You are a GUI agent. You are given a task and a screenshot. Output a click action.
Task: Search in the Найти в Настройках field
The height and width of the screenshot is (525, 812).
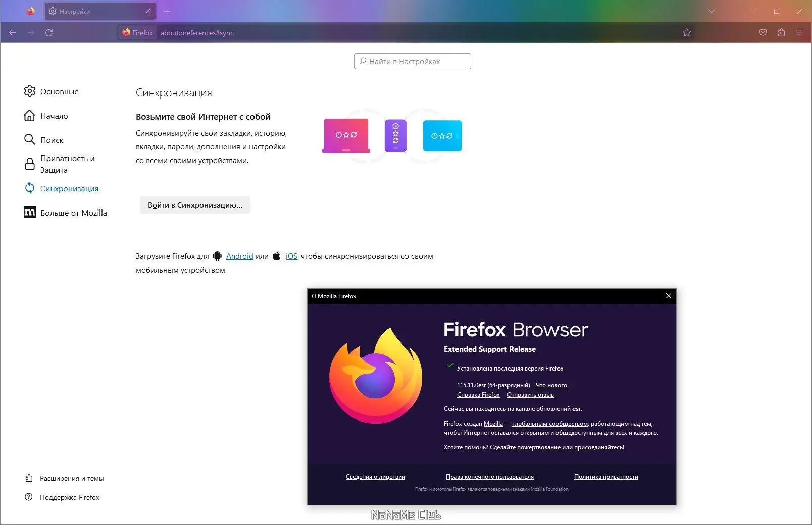tap(413, 61)
